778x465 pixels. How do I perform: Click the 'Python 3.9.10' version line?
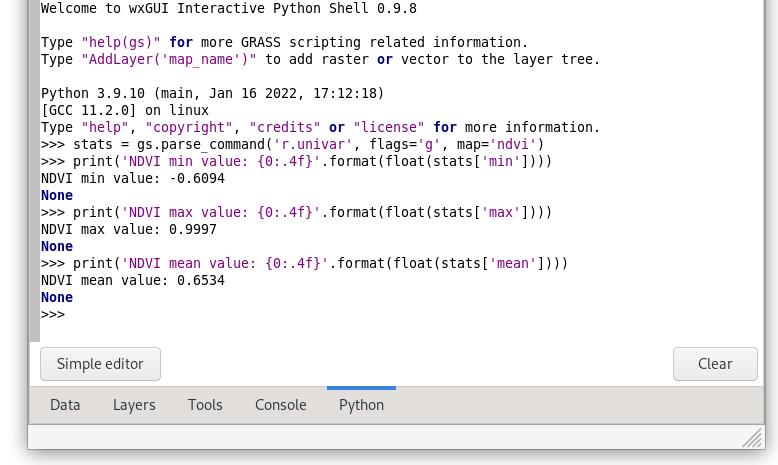coord(212,93)
